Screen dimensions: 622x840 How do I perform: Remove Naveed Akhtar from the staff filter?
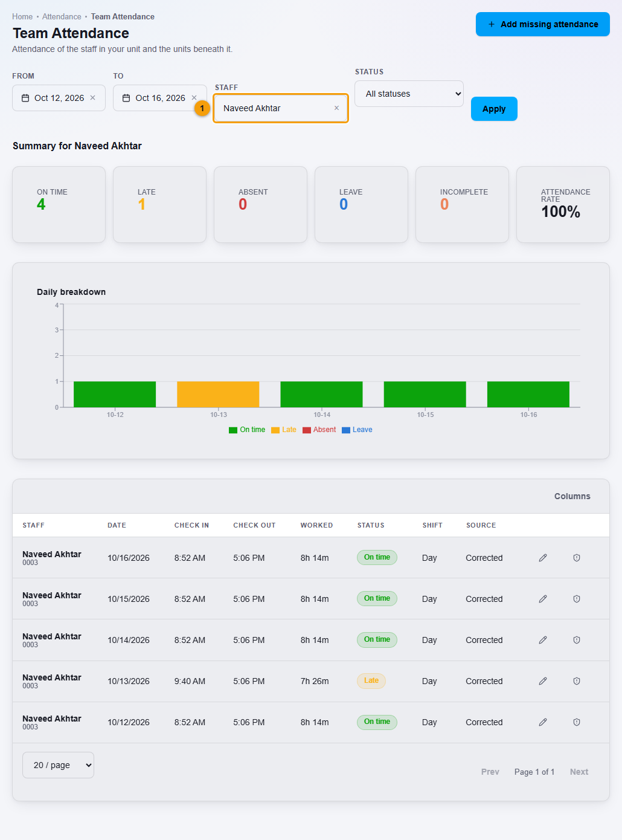tap(336, 108)
